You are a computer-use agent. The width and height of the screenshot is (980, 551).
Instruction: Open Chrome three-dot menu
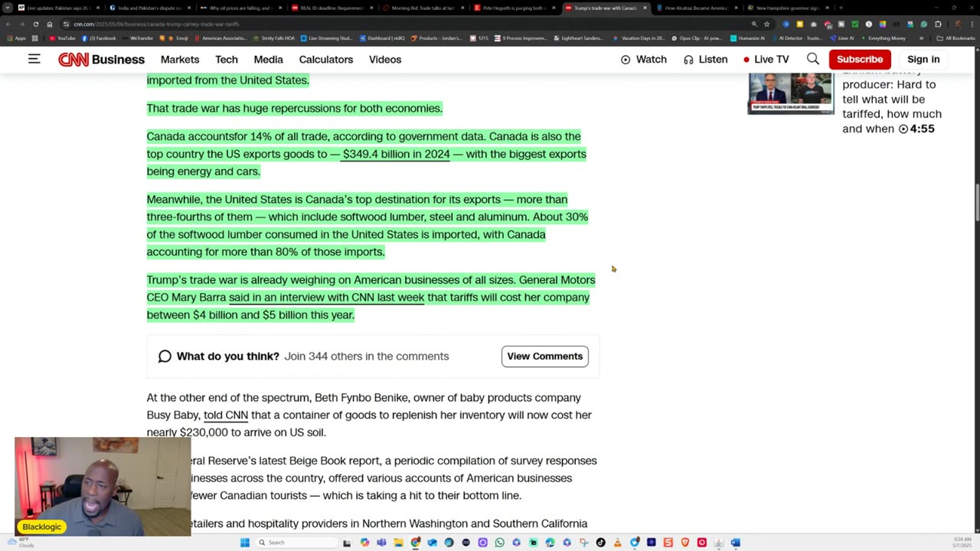coord(972,24)
